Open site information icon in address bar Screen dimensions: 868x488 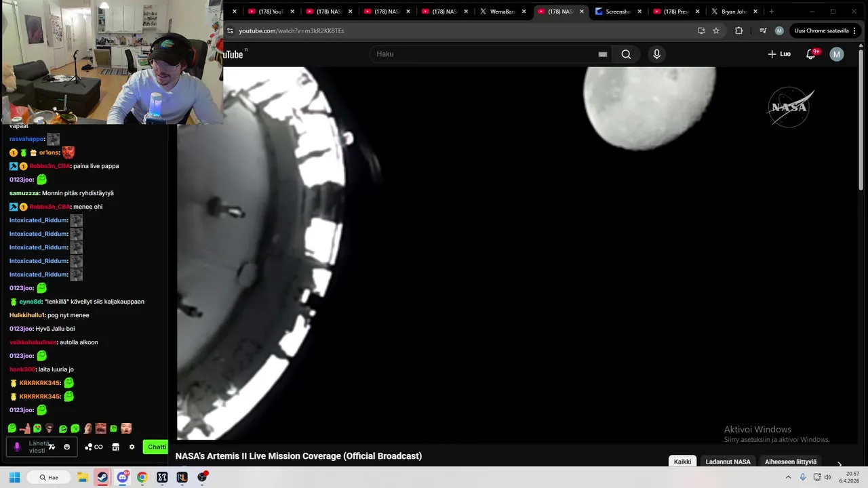point(230,30)
